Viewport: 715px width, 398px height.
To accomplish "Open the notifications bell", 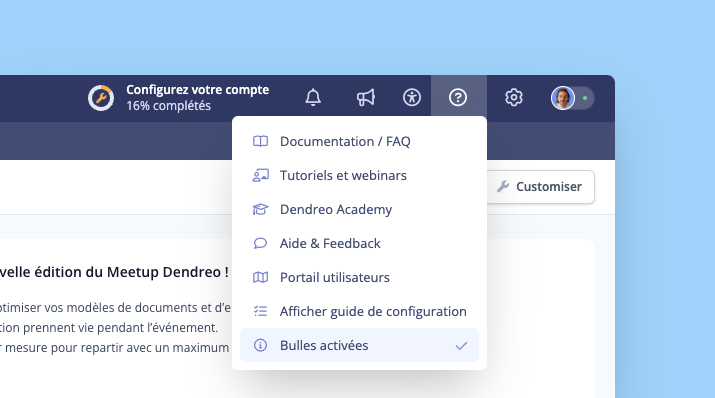I will [x=313, y=98].
